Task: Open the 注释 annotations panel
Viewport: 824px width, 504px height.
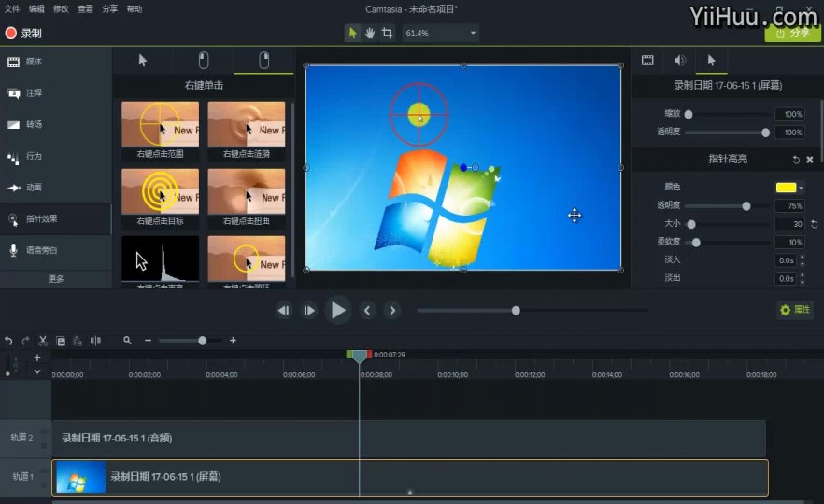Action: click(56, 93)
